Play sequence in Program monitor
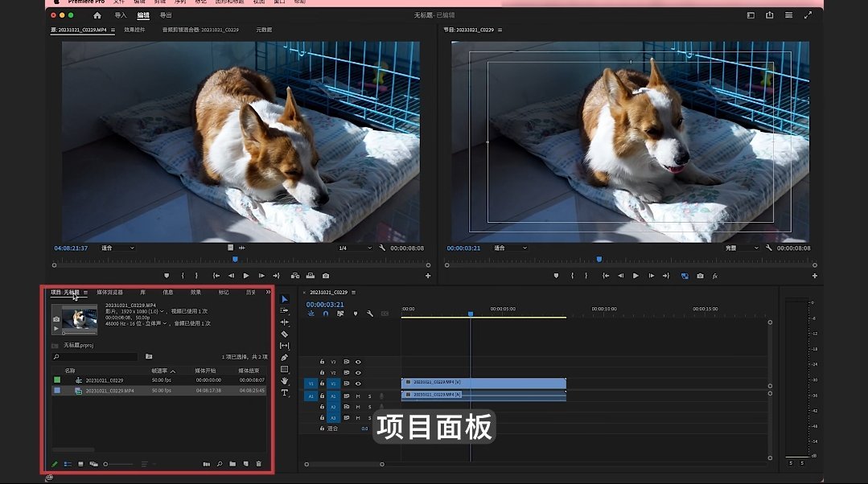868x484 pixels. 636,276
